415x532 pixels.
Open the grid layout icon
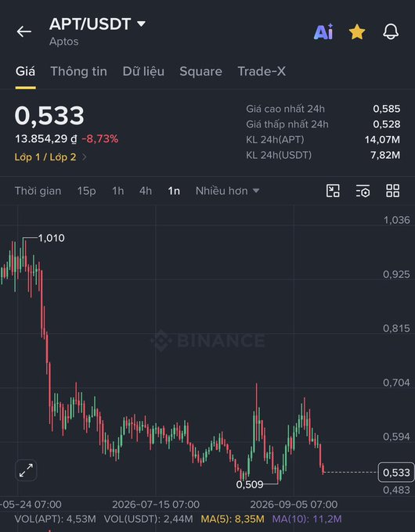coord(392,191)
